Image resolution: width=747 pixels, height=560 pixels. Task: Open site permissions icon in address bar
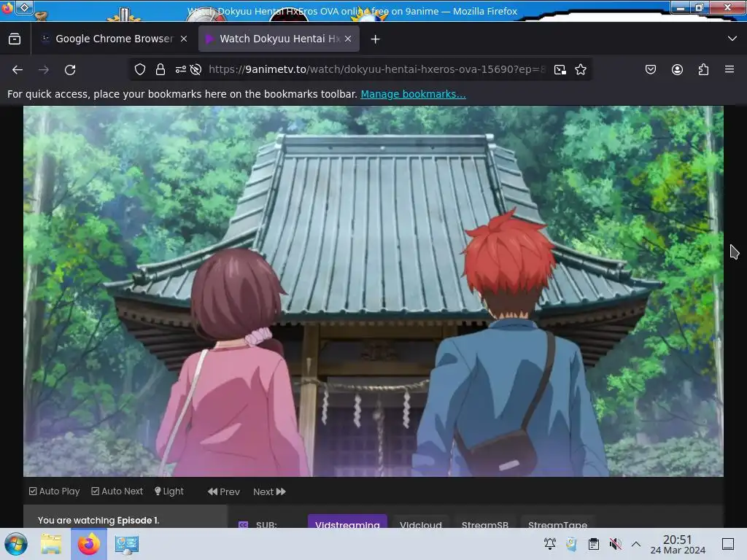pos(181,69)
